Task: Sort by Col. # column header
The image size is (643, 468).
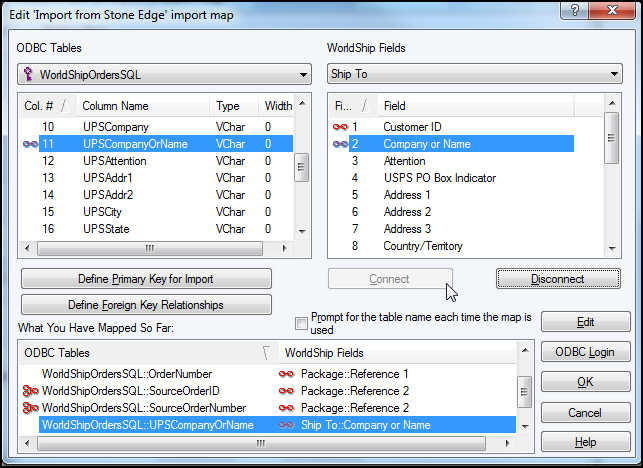Action: coord(46,106)
